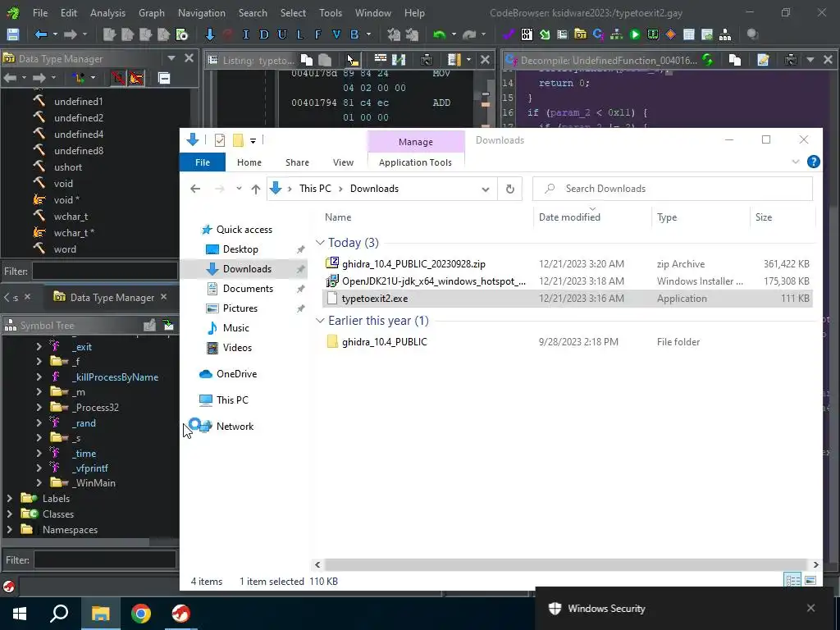Click the 'B' next bookmark icon
The width and height of the screenshot is (840, 630).
coord(354,34)
